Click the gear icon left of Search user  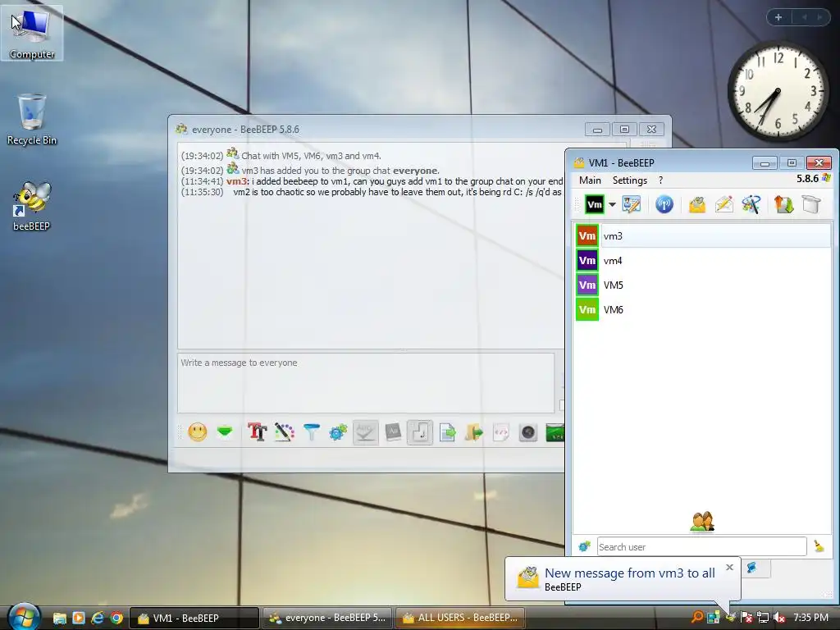pyautogui.click(x=584, y=546)
